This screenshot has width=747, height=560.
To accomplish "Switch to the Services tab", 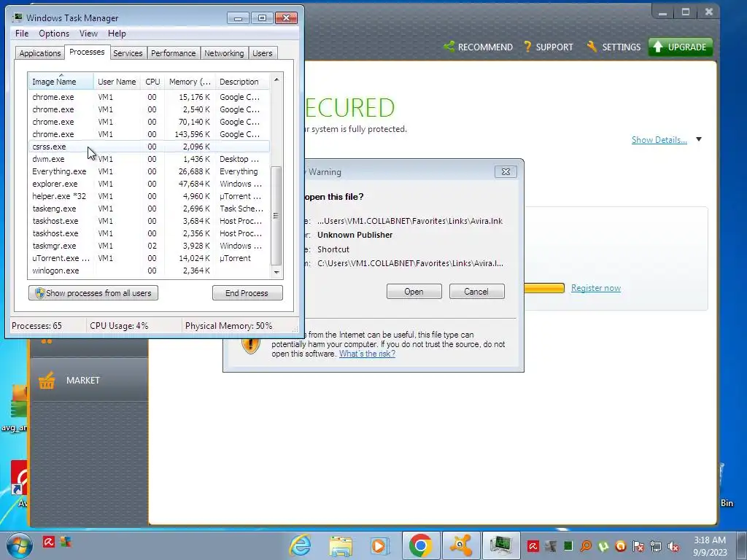I will (128, 53).
